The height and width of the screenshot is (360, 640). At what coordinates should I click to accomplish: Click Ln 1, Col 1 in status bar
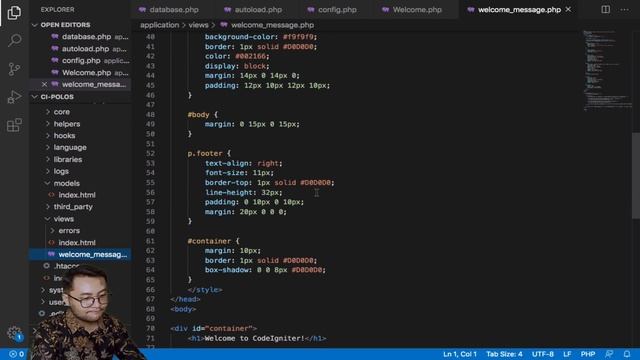click(460, 354)
